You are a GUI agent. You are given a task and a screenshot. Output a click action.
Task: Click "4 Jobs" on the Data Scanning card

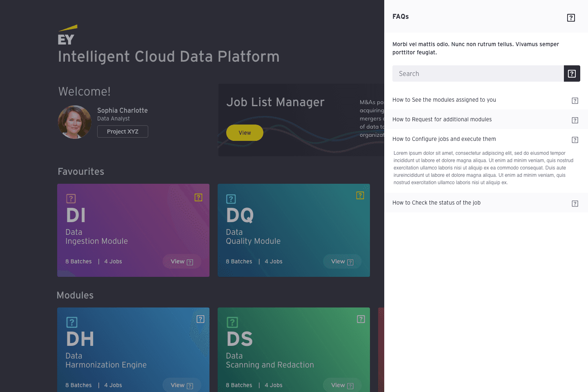coord(274,385)
